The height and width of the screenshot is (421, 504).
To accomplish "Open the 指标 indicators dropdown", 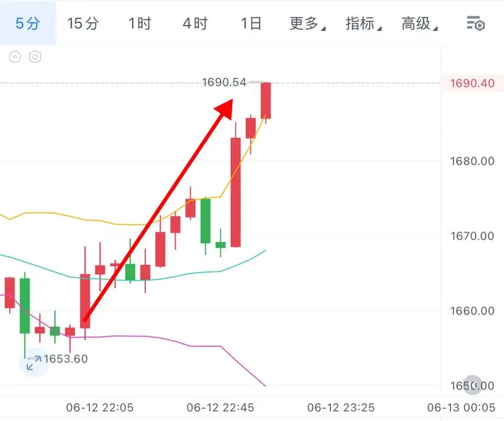I will click(x=364, y=24).
